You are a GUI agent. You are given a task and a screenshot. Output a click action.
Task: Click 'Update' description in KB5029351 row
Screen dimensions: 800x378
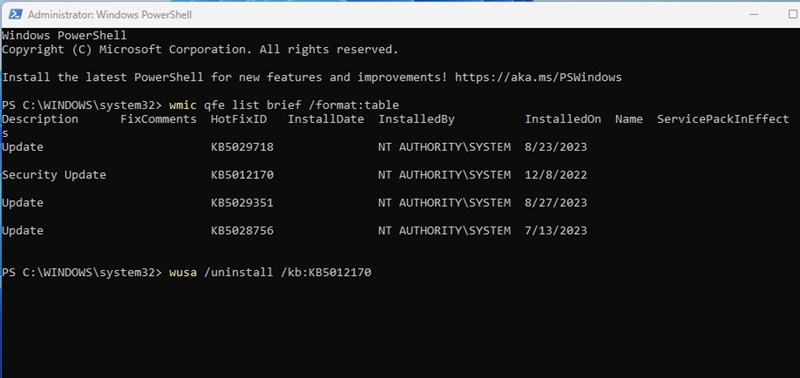point(22,203)
